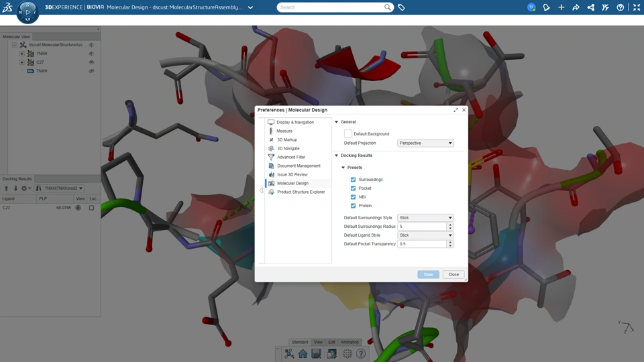Viewport: 644px width, 362px height.
Task: Open preferences gear in bottom toolbar
Action: tap(347, 353)
